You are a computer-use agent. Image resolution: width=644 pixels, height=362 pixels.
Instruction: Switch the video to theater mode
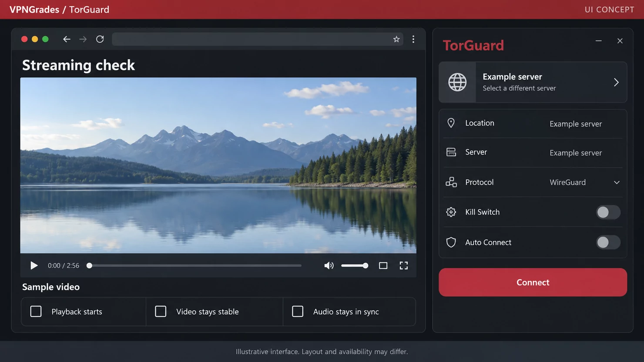pyautogui.click(x=383, y=265)
